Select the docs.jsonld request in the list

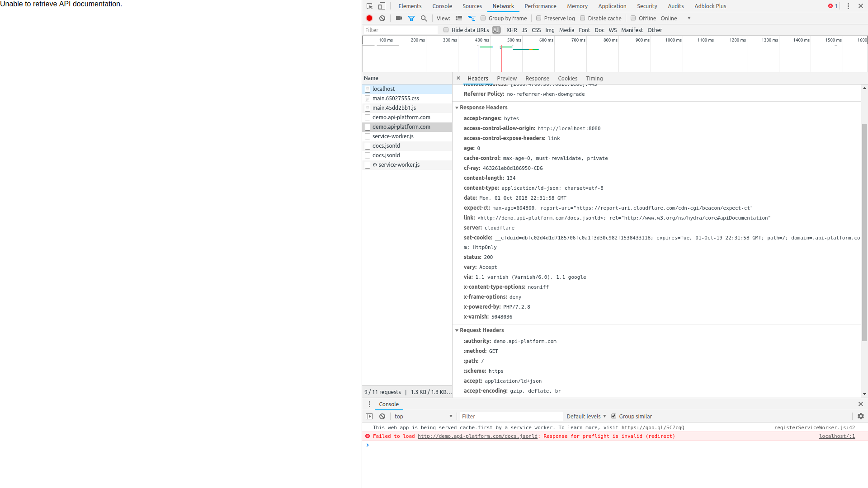[386, 145]
